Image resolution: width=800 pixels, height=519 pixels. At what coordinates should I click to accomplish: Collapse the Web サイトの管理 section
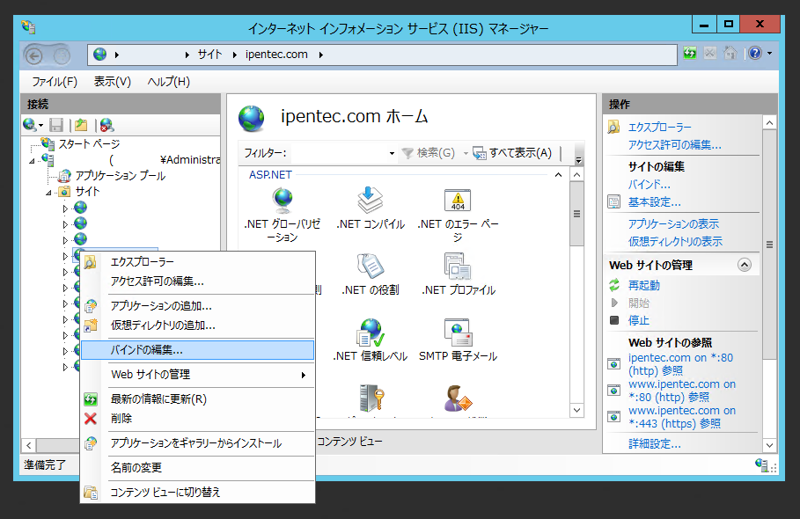(744, 265)
